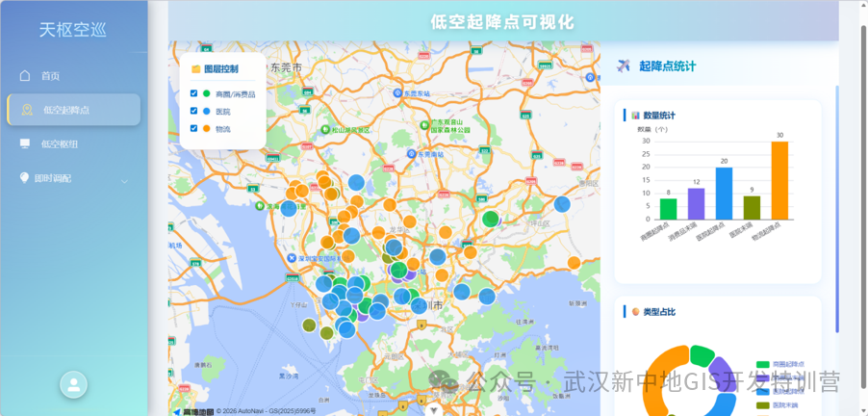Expand the 即时调配 chevron arrow
The width and height of the screenshot is (868, 416).
[124, 181]
